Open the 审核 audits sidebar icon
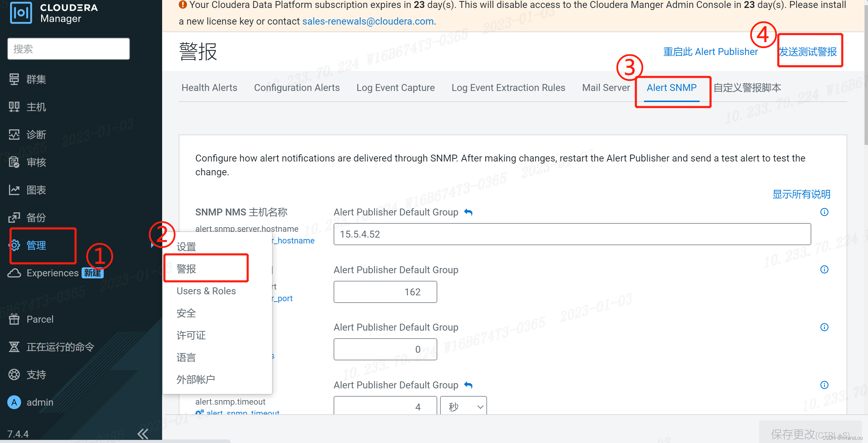 14,162
